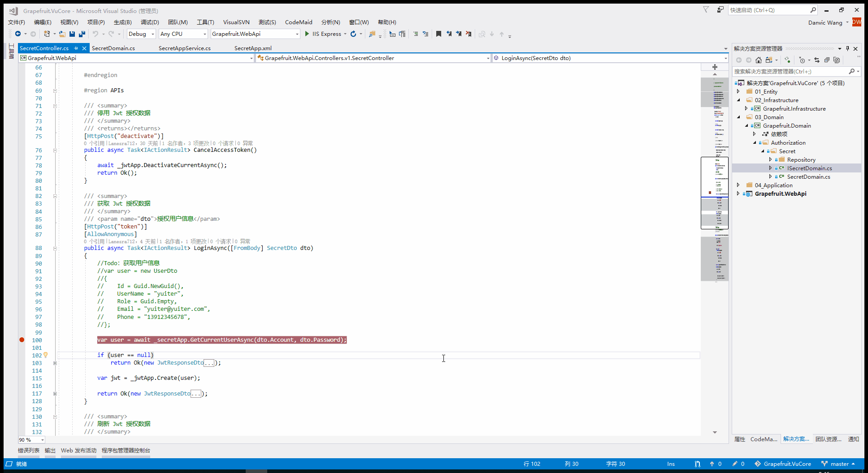This screenshot has height=473, width=868.
Task: Clear all bookmarks with the red X bookmark icon
Action: coord(469,34)
